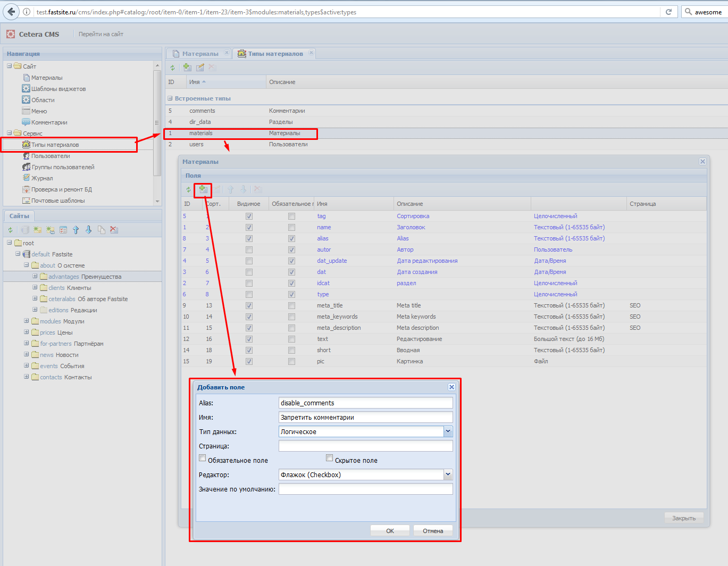This screenshot has height=566, width=728.
Task: Go back in the browser
Action: pyautogui.click(x=11, y=12)
